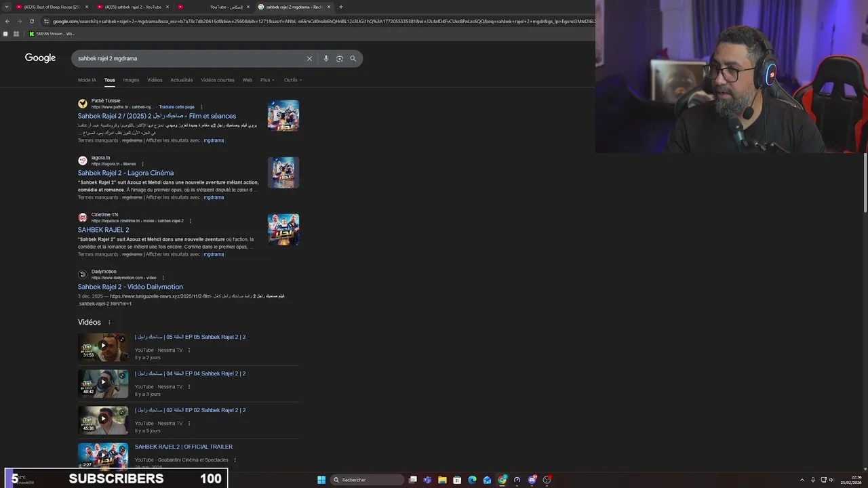This screenshot has width=868, height=488.
Task: Click the Rechercher taskbar search box
Action: (x=367, y=480)
